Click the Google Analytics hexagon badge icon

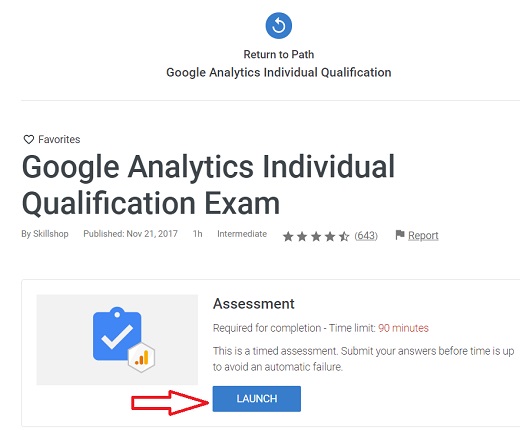(x=142, y=357)
